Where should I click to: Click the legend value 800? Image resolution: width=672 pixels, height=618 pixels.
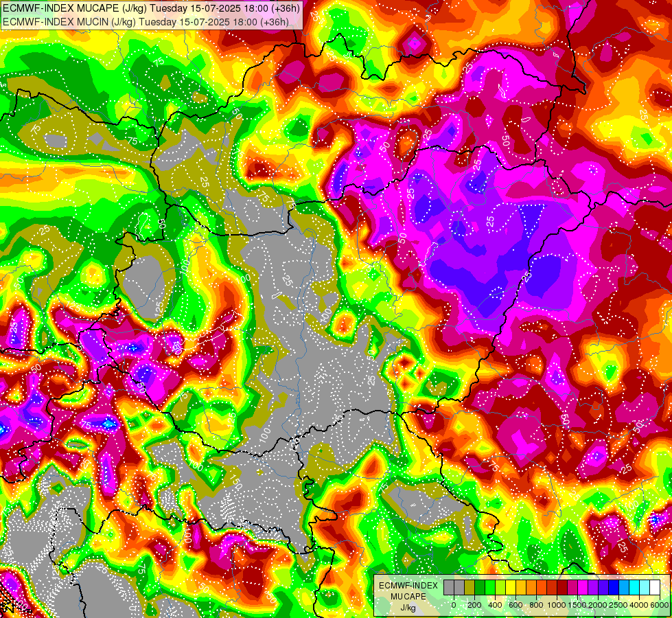[536, 605]
